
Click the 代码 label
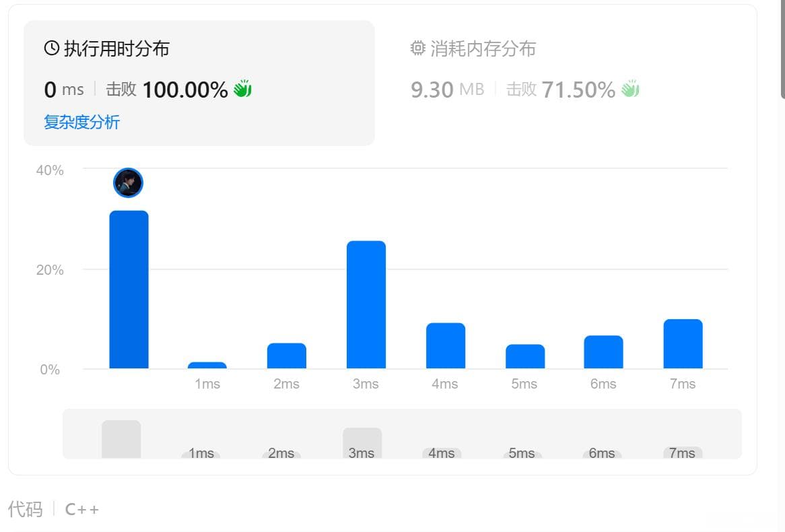(25, 509)
